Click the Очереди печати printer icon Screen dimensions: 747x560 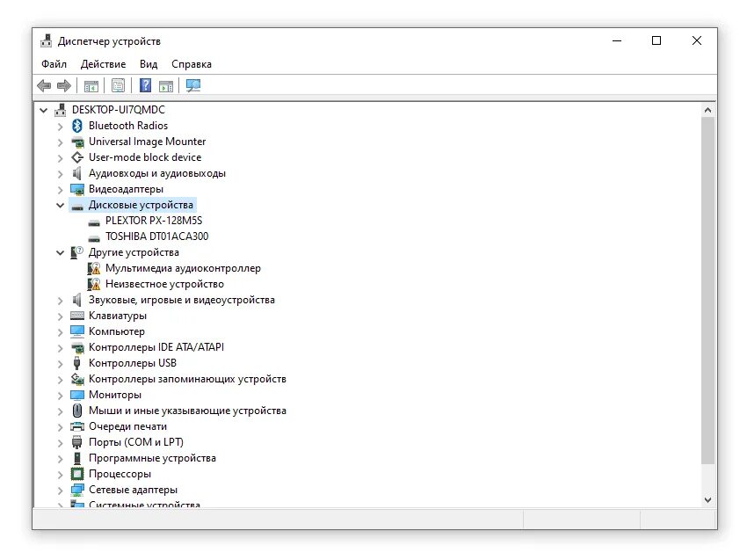tap(77, 426)
